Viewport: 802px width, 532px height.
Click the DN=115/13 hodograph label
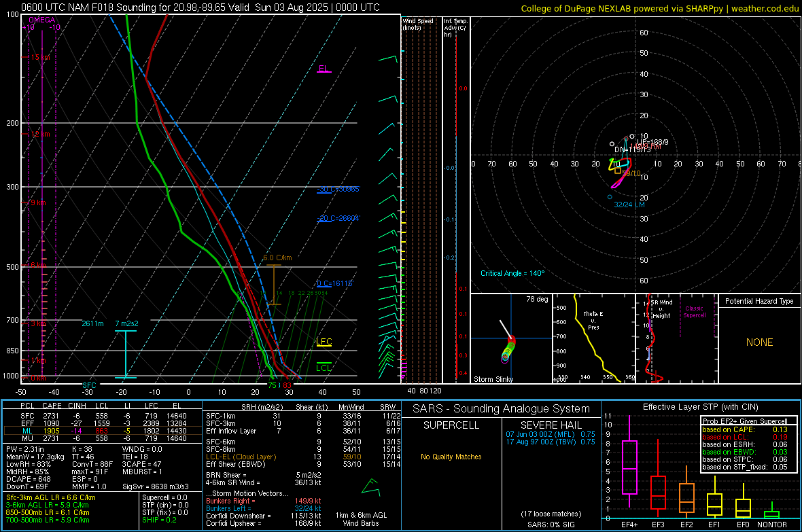(x=633, y=149)
